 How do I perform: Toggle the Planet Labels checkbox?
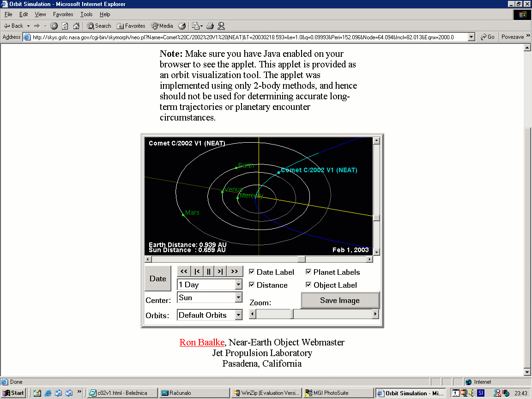pyautogui.click(x=308, y=272)
